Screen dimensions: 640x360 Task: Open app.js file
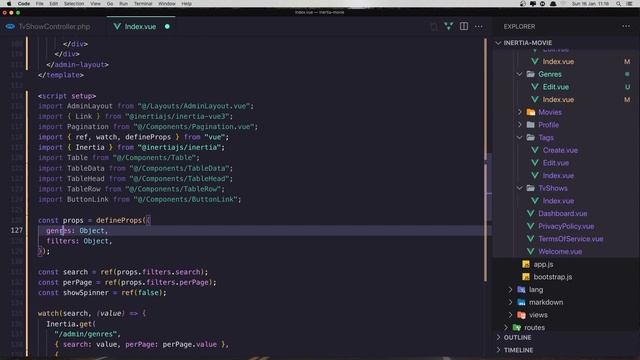543,264
